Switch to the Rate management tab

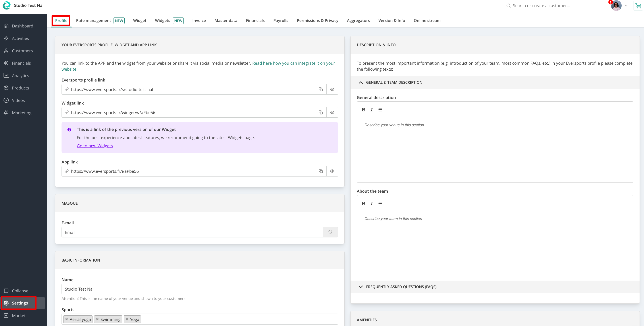coord(100,21)
